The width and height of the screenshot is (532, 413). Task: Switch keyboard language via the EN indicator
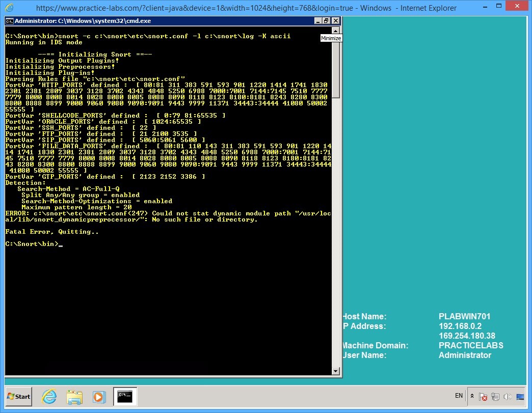click(x=459, y=396)
